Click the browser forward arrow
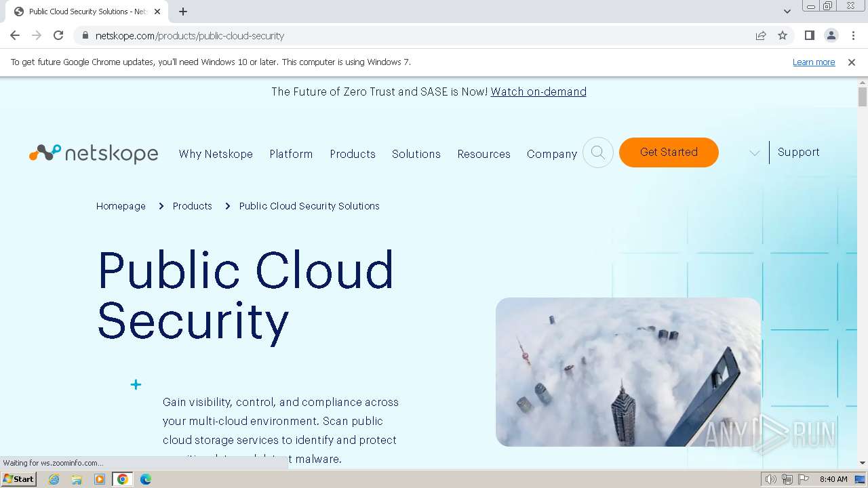Screen dimensions: 868x488 click(37, 35)
